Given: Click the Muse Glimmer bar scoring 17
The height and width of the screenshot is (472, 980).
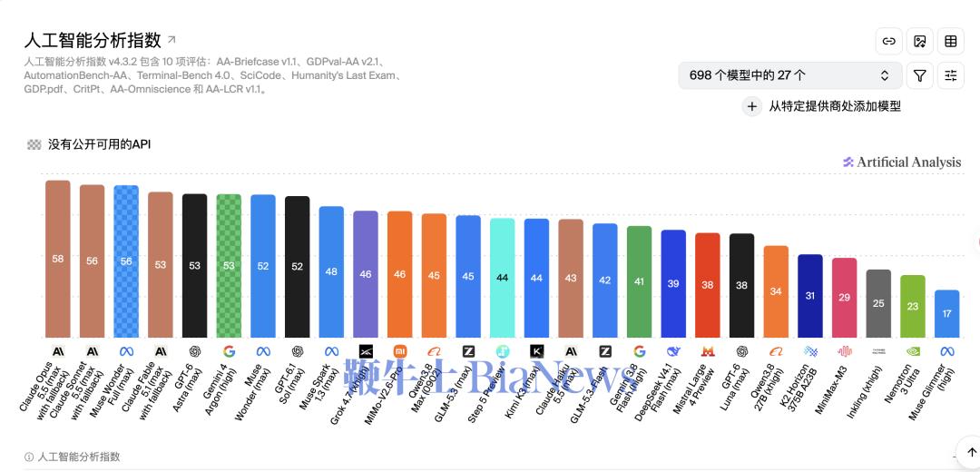Looking at the screenshot, I should (x=946, y=314).
